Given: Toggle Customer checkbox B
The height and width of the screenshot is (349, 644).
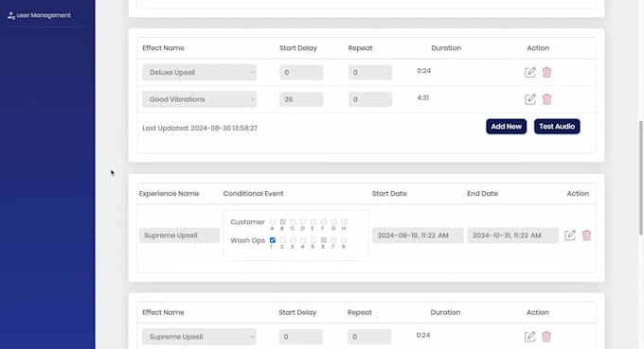Looking at the screenshot, I should coord(282,222).
